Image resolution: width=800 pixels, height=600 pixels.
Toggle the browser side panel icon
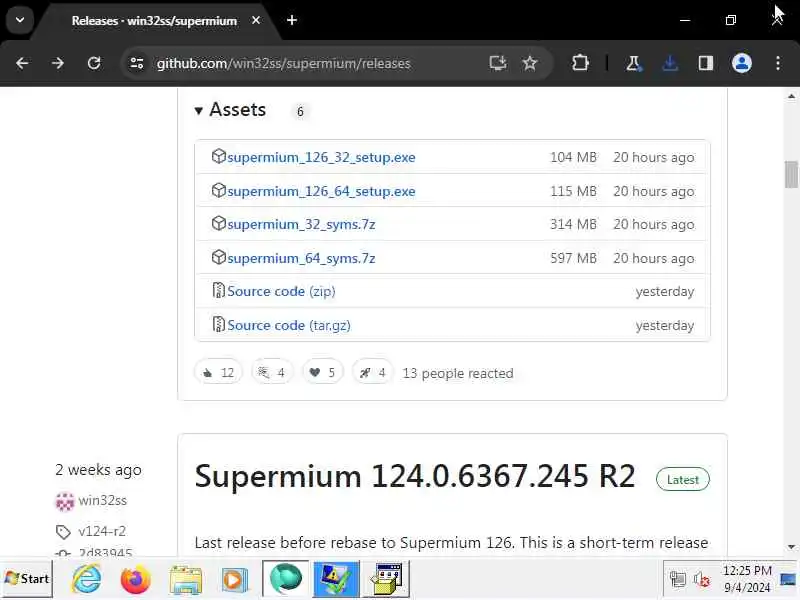706,63
